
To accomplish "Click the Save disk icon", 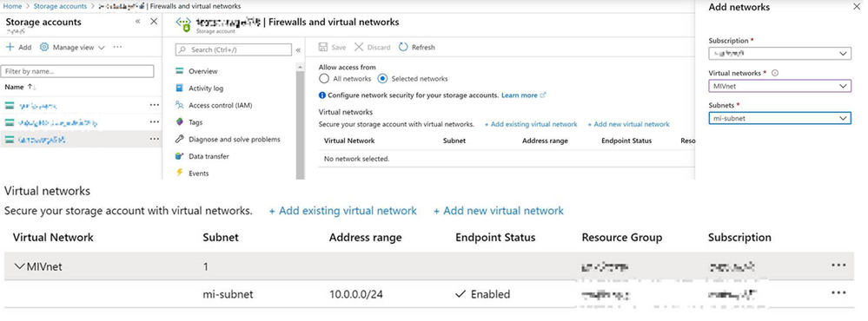I will [x=323, y=48].
